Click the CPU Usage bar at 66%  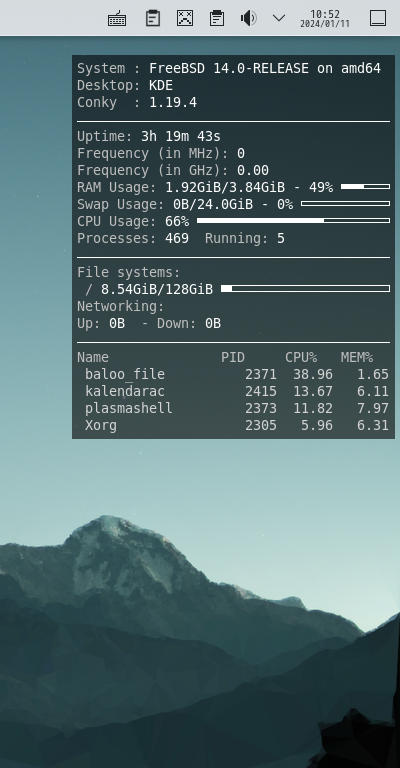coord(293,221)
